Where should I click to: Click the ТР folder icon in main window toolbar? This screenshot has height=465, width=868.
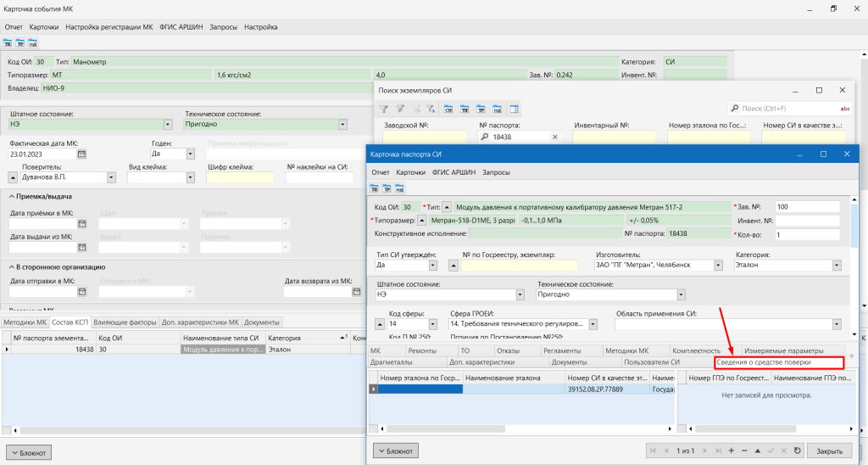pyautogui.click(x=20, y=42)
